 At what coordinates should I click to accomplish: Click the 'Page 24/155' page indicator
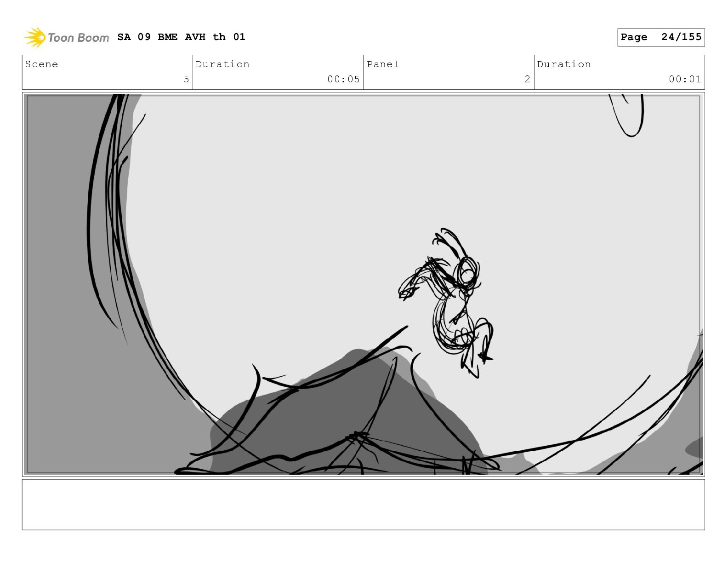661,37
